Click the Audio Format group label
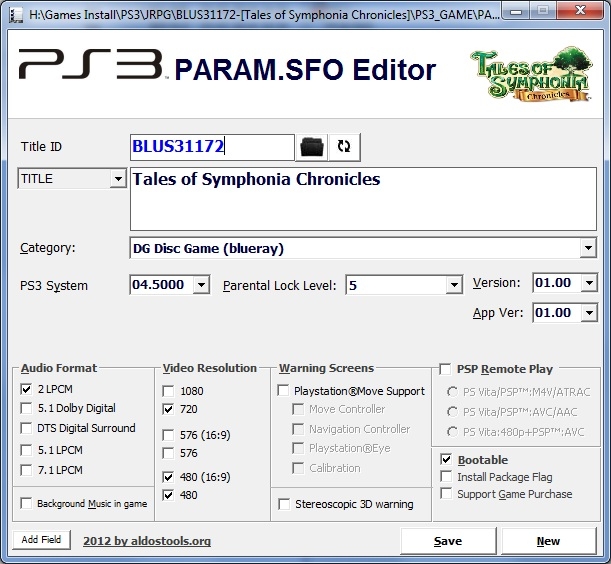Screen dimensions: 611x564 pos(59,368)
